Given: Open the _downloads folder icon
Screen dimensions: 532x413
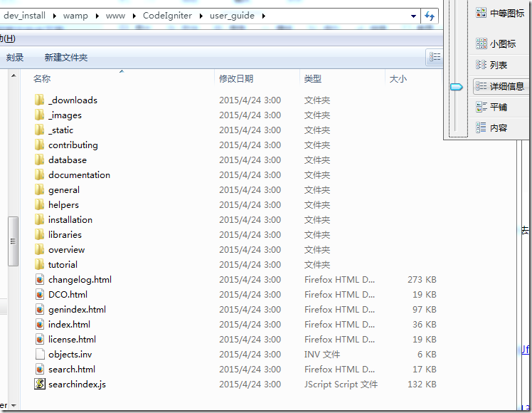Looking at the screenshot, I should 39,100.
